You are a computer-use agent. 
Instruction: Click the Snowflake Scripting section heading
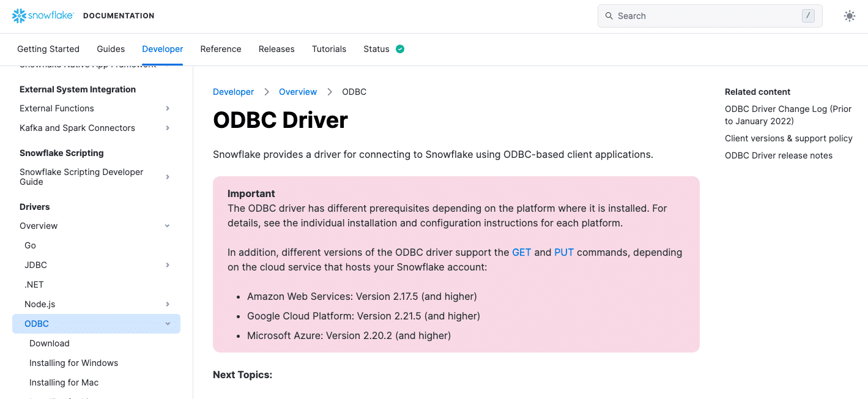[x=62, y=153]
